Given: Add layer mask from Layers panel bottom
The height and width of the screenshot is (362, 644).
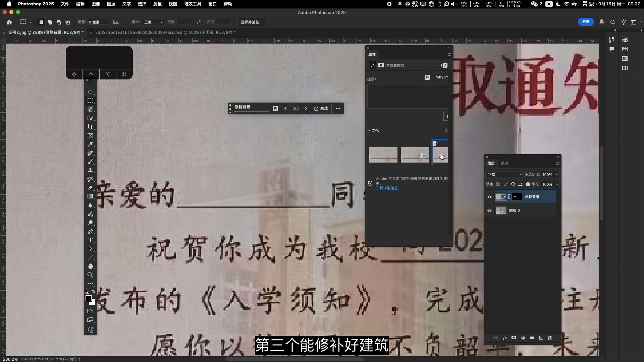Looking at the screenshot, I should (514, 338).
